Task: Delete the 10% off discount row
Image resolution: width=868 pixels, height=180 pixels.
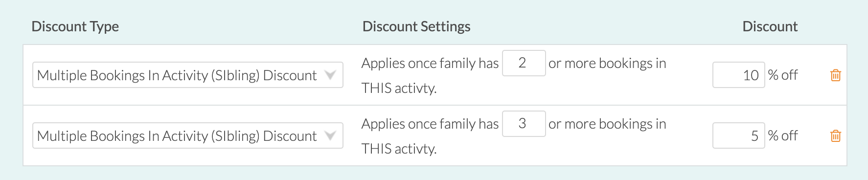Action: (835, 75)
